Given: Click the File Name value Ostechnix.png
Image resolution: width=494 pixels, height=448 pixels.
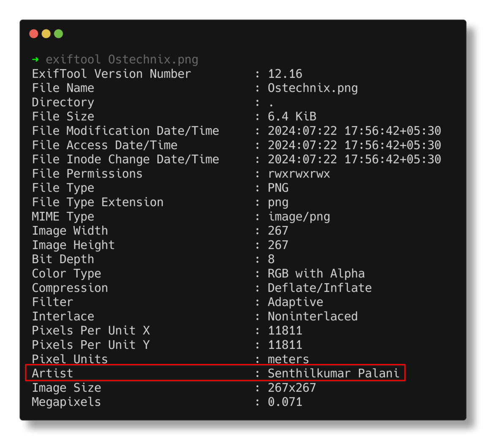Looking at the screenshot, I should click(312, 88).
